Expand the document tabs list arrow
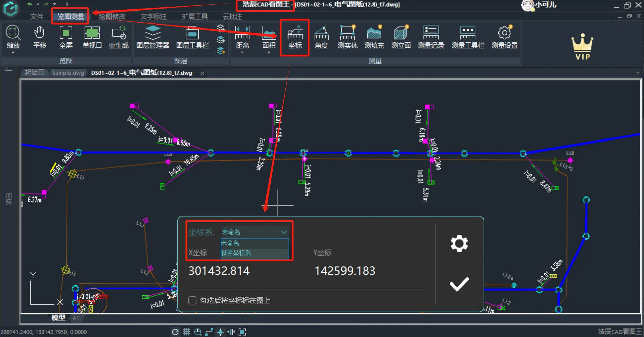Viewport: 644px width, 337px height. (x=638, y=73)
